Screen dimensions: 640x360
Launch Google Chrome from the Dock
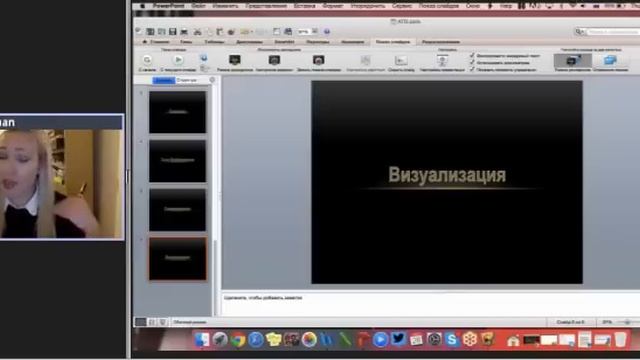click(238, 340)
